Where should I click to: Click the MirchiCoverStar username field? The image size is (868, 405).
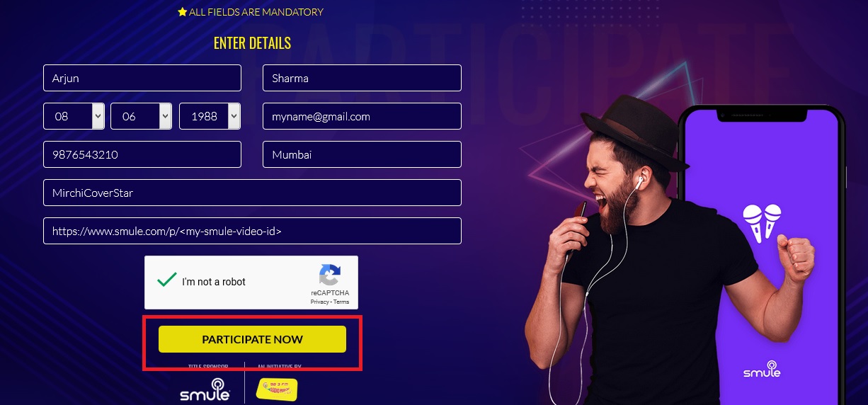pos(252,193)
